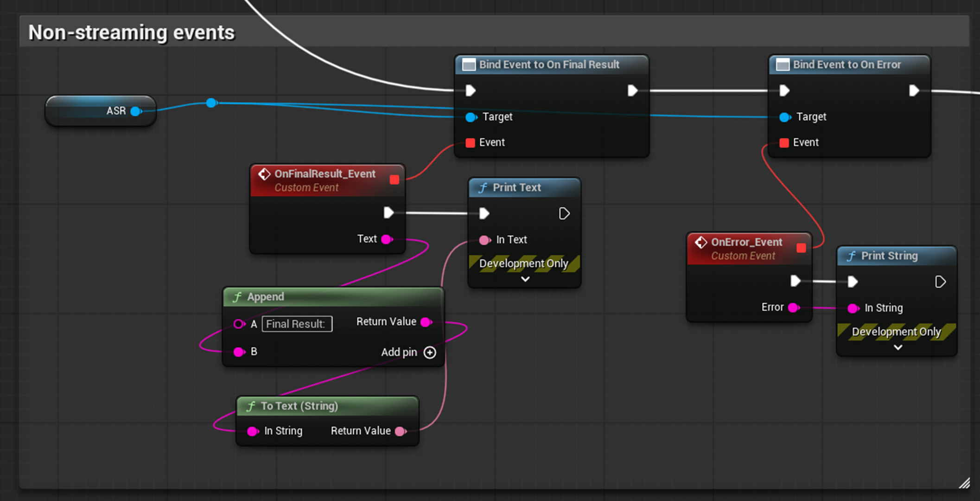Click the red delegate pin on OnFinalResult_Event
Viewport: 980px width, 501px height.
pyautogui.click(x=395, y=180)
